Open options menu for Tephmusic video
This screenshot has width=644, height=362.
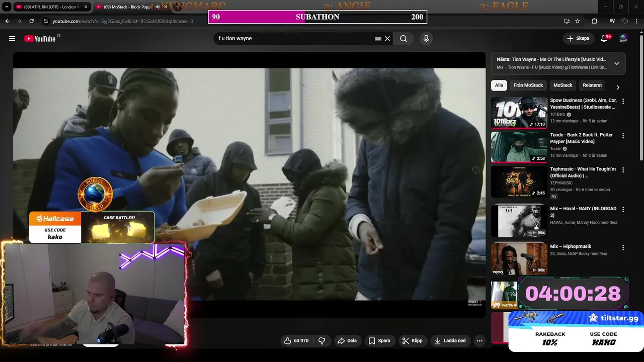pos(623,170)
